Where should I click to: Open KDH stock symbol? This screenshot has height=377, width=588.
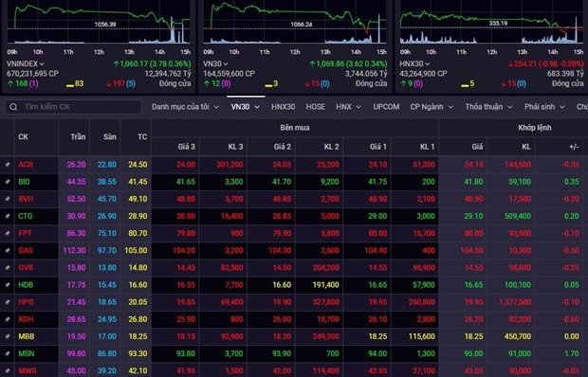[26, 319]
